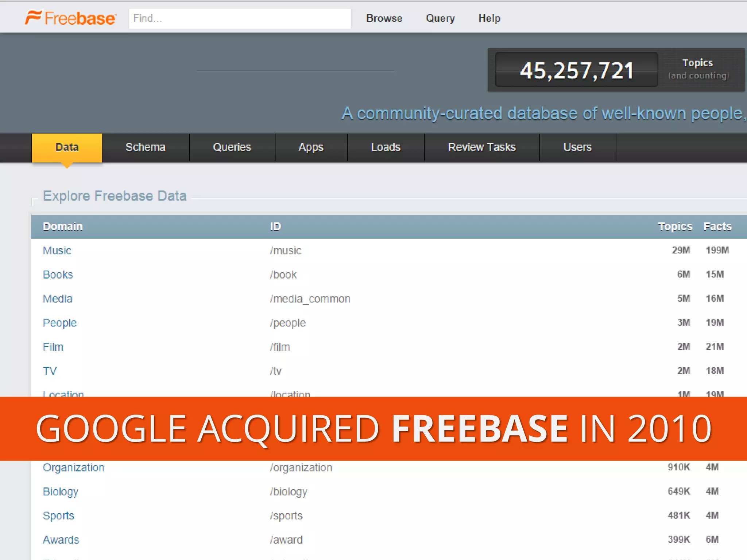This screenshot has height=560, width=747.
Task: Open the Apps tab
Action: 311,147
